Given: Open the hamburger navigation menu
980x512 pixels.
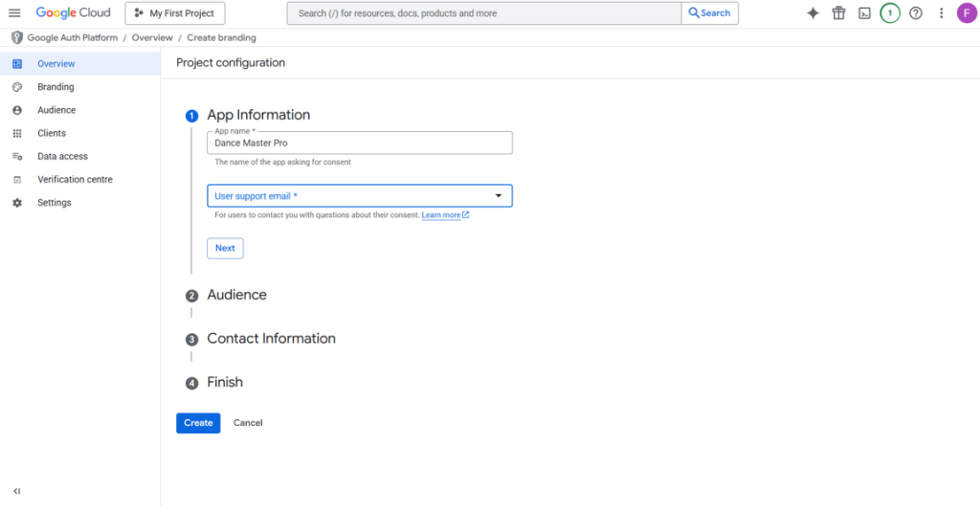Looking at the screenshot, I should point(14,13).
